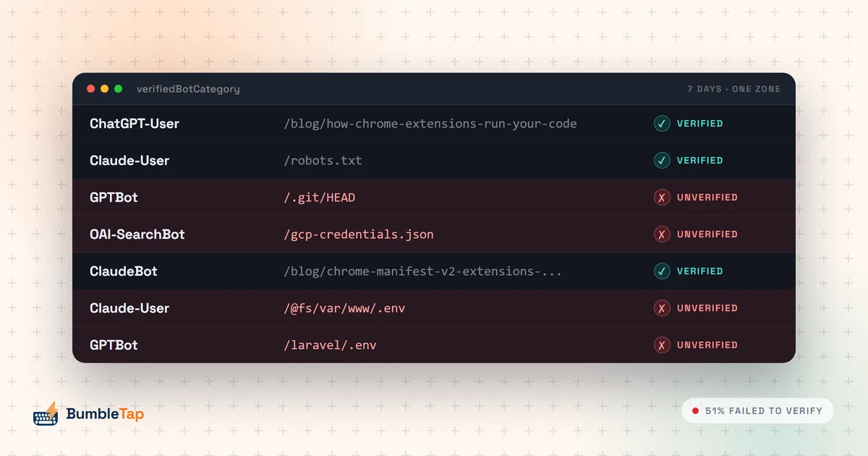Click the 7 DAYS · ONE ZONE header text

[734, 89]
